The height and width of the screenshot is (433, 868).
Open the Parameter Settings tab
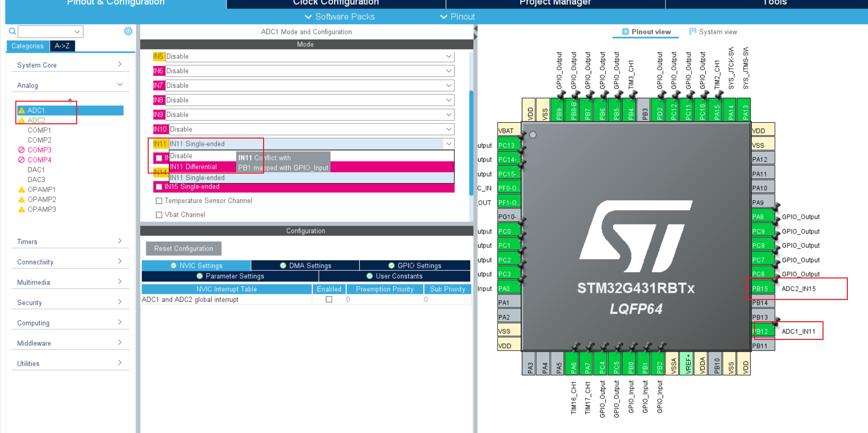230,276
